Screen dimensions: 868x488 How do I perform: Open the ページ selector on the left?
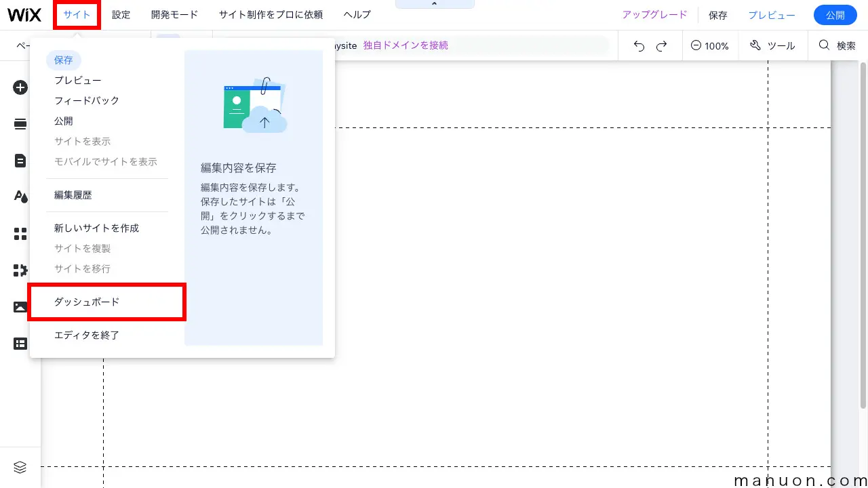tap(22, 45)
